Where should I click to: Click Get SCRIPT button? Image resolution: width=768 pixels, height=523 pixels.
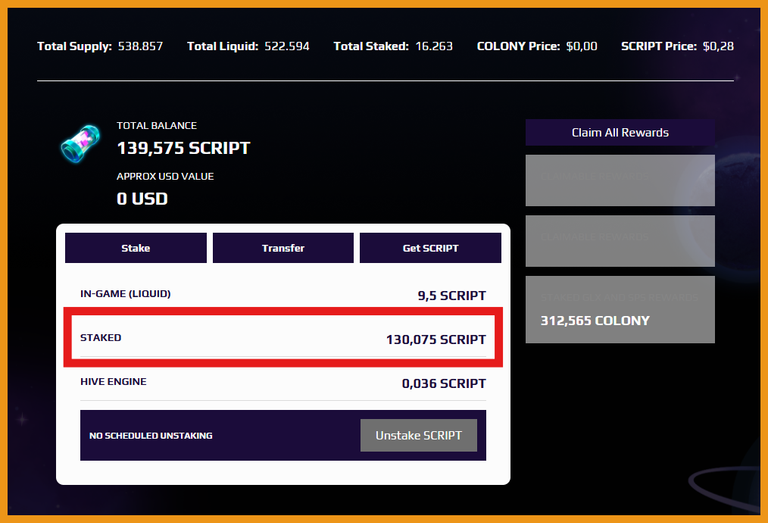[431, 248]
